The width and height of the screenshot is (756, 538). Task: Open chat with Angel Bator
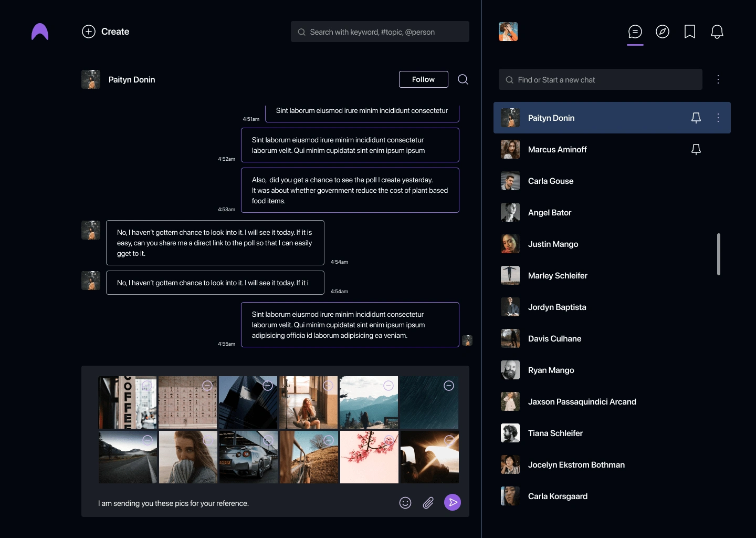point(612,212)
